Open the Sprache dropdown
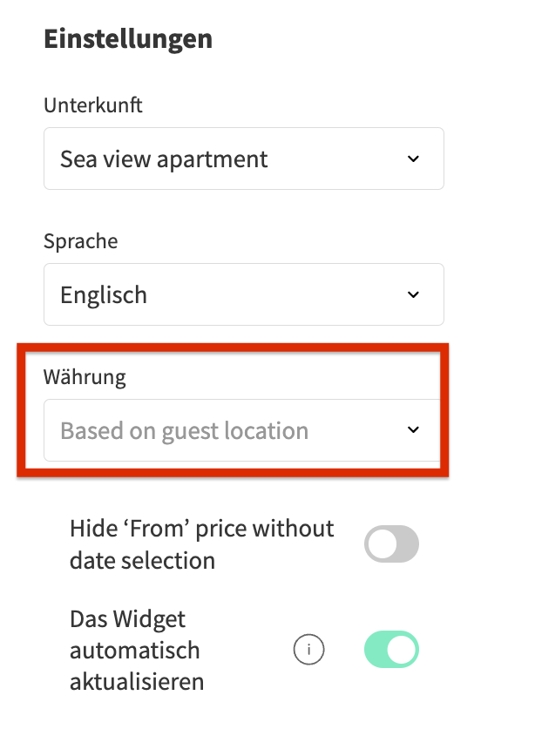535x756 pixels. pyautogui.click(x=243, y=295)
